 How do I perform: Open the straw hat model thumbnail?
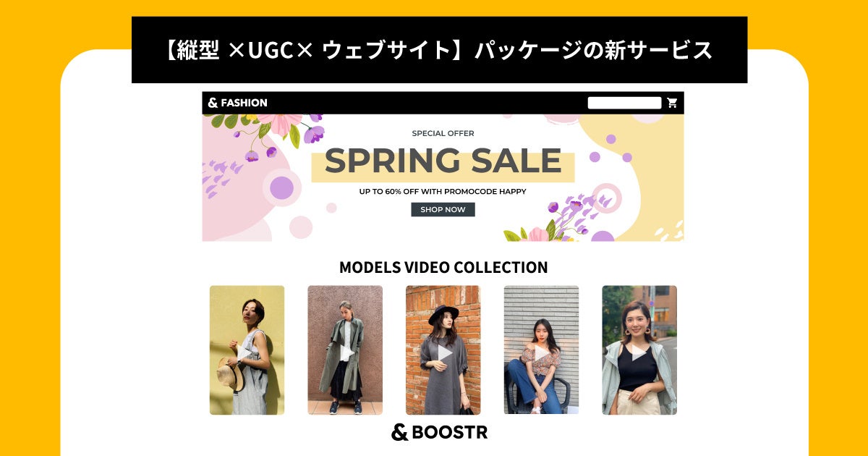pos(247,350)
